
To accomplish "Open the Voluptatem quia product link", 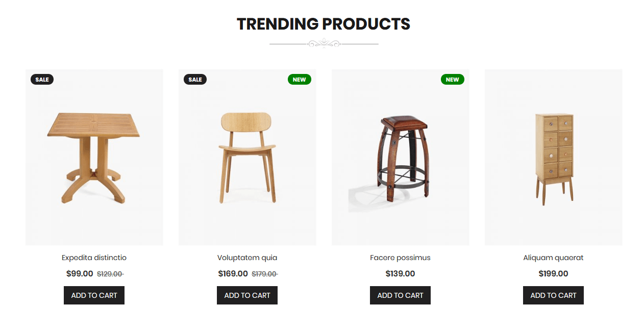I will (247, 258).
